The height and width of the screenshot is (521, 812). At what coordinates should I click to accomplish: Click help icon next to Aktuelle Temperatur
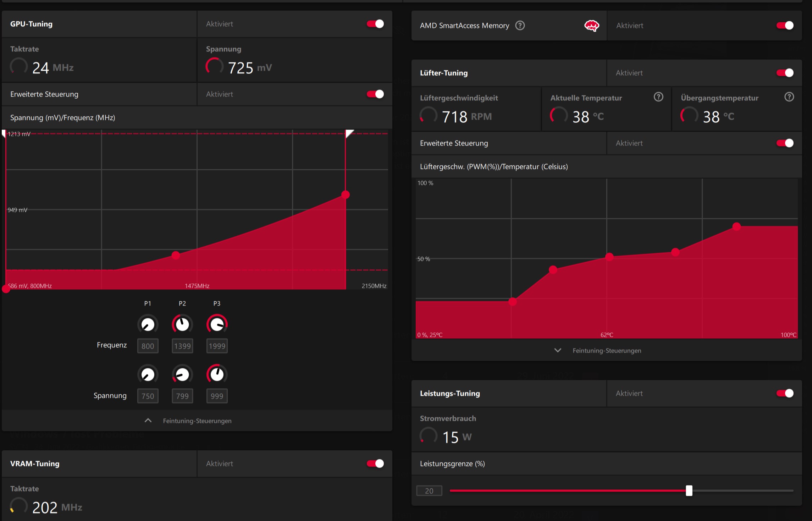click(x=658, y=97)
